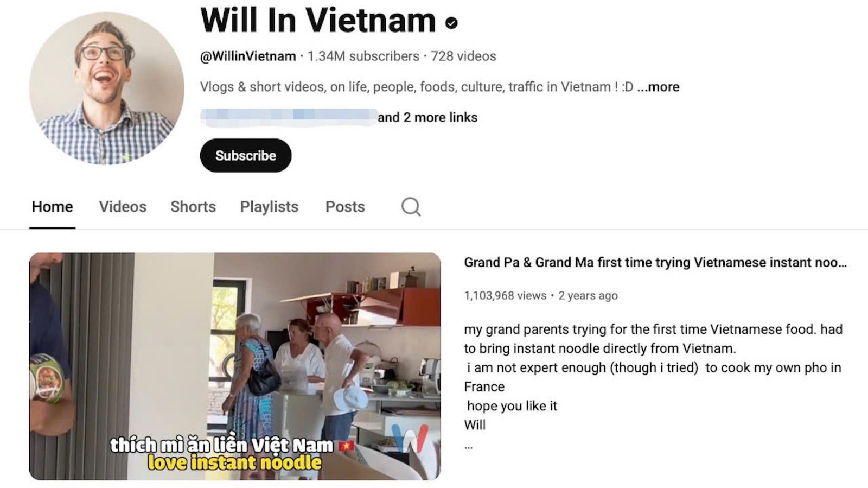The image size is (868, 488).
Task: Select the Posts tab
Action: pos(345,207)
